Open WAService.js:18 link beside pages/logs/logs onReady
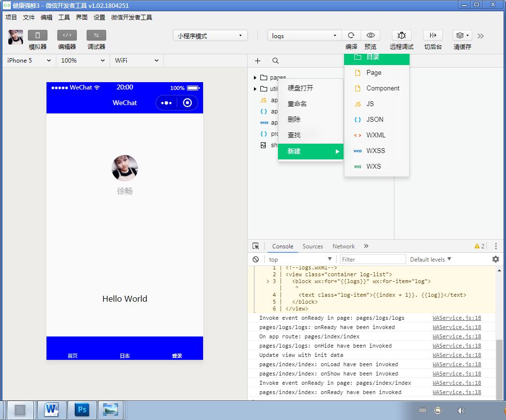The image size is (506, 420). tap(457, 327)
